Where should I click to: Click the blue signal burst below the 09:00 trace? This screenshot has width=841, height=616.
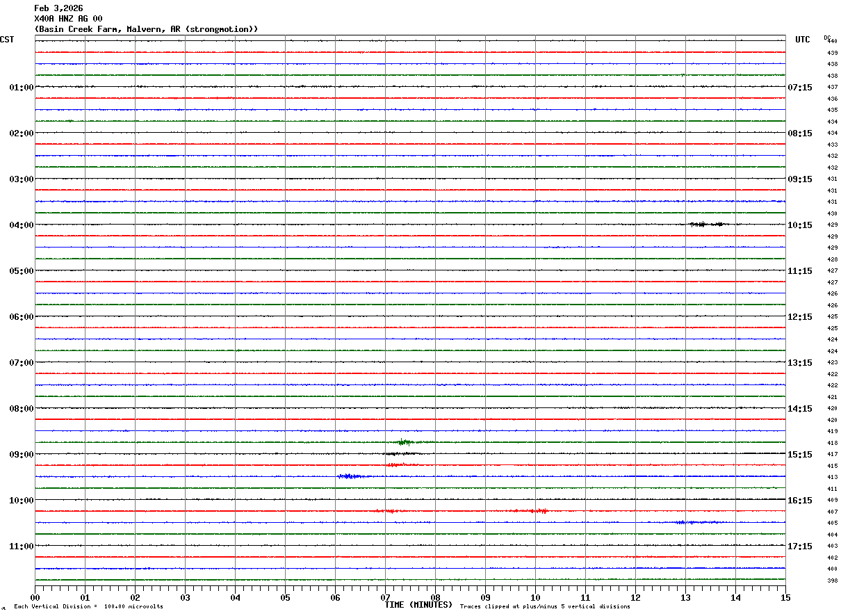point(352,476)
